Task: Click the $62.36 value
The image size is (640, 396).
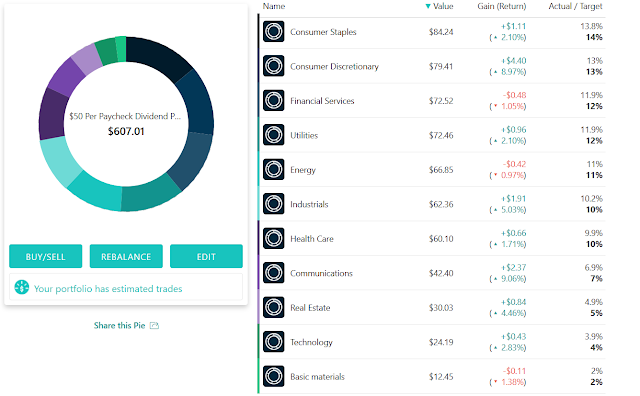Action: (441, 204)
